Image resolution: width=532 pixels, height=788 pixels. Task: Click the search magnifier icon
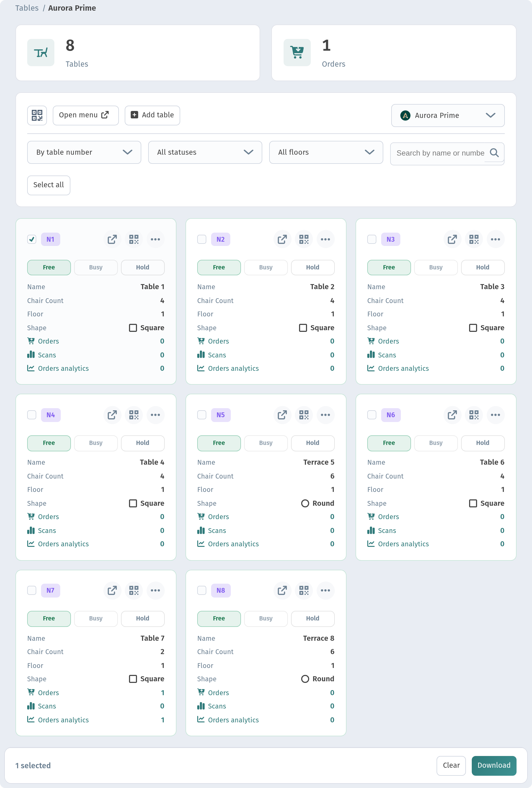pos(494,153)
